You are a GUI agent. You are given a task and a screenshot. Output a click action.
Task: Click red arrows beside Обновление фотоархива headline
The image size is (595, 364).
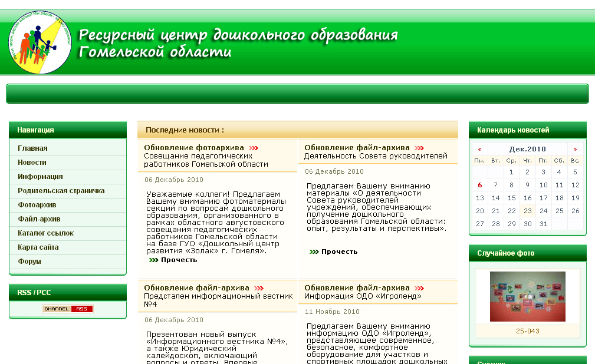click(254, 148)
